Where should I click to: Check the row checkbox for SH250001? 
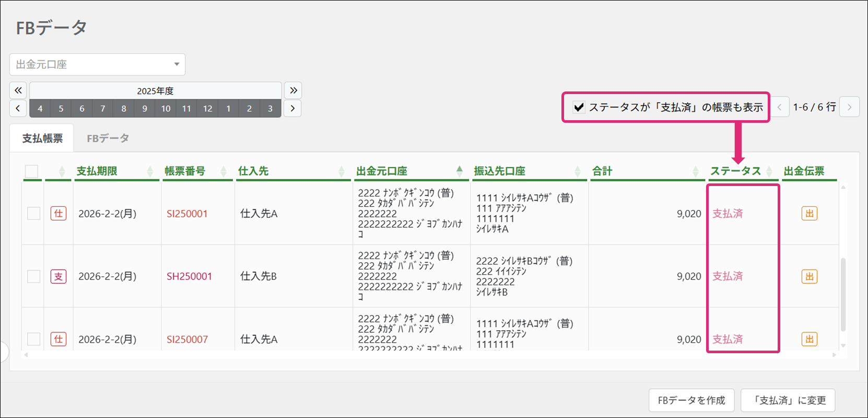pyautogui.click(x=33, y=276)
